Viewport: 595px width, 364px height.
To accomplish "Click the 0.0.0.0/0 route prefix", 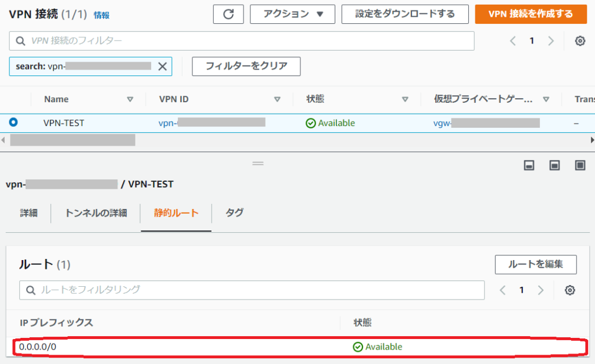I will (38, 347).
